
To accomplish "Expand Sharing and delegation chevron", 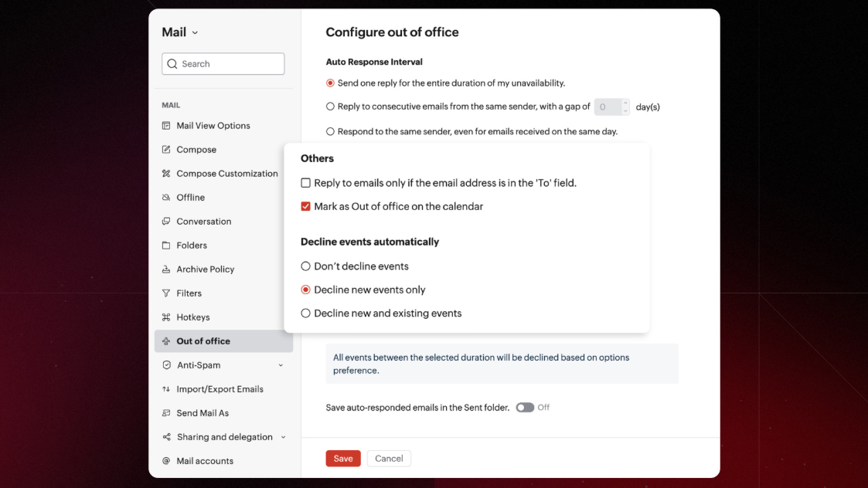I will pos(283,437).
